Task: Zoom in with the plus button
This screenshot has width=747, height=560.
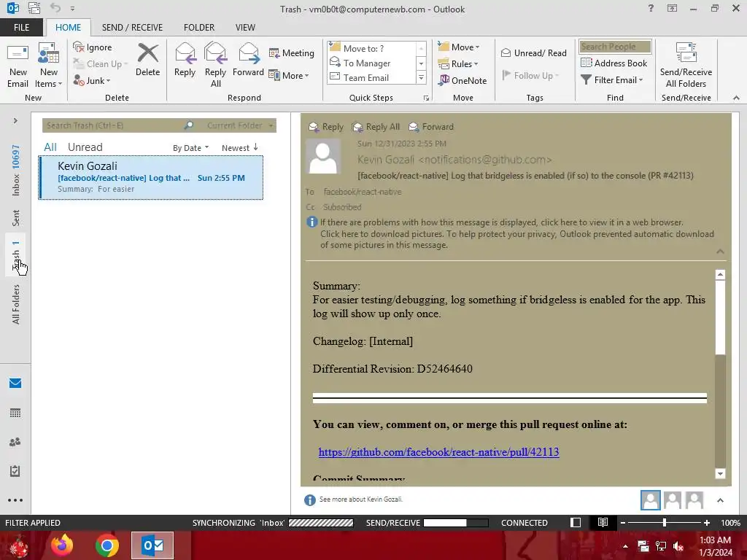Action: click(x=707, y=523)
